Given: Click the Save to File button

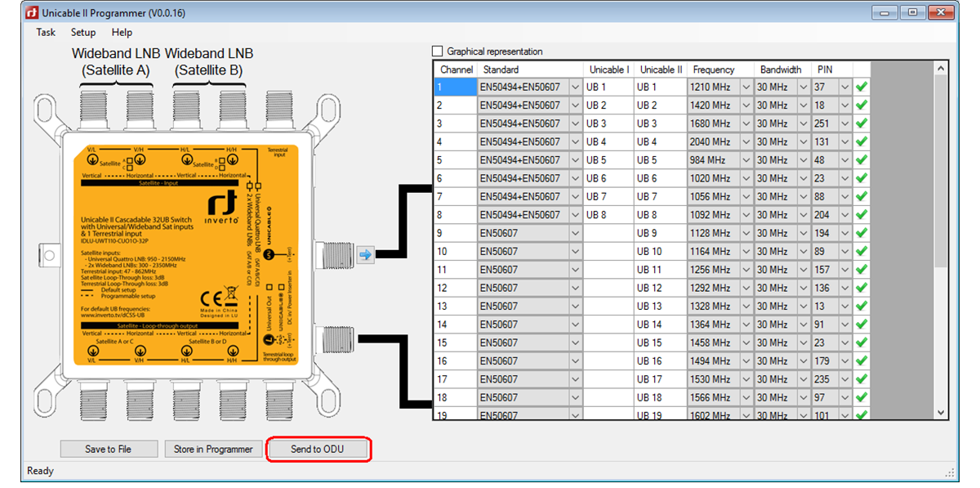Looking at the screenshot, I should [x=108, y=449].
